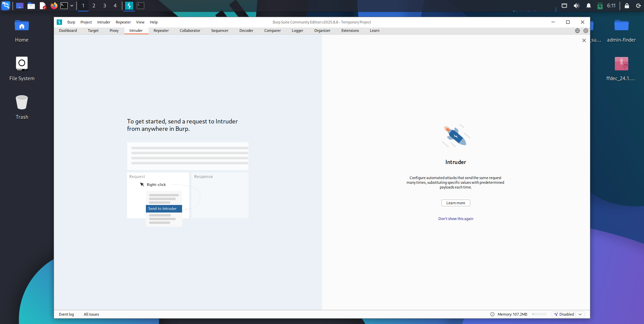Click the display icon in the system tray

[x=565, y=6]
